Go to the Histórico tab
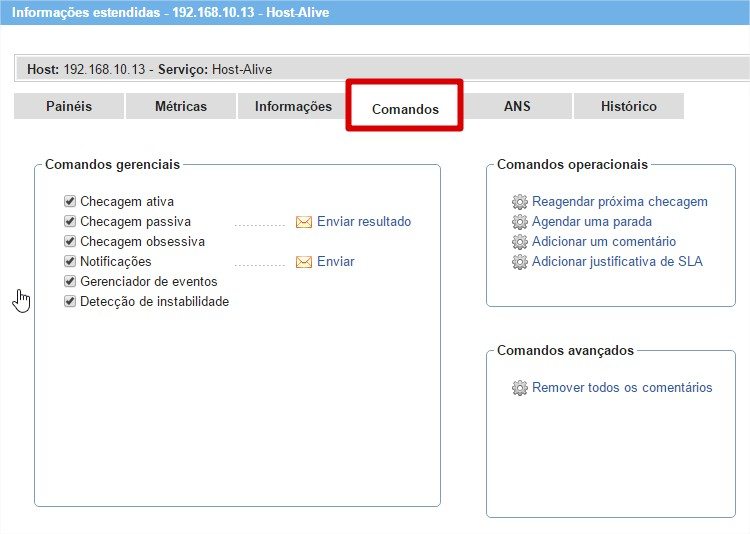This screenshot has width=750, height=534. 628,106
